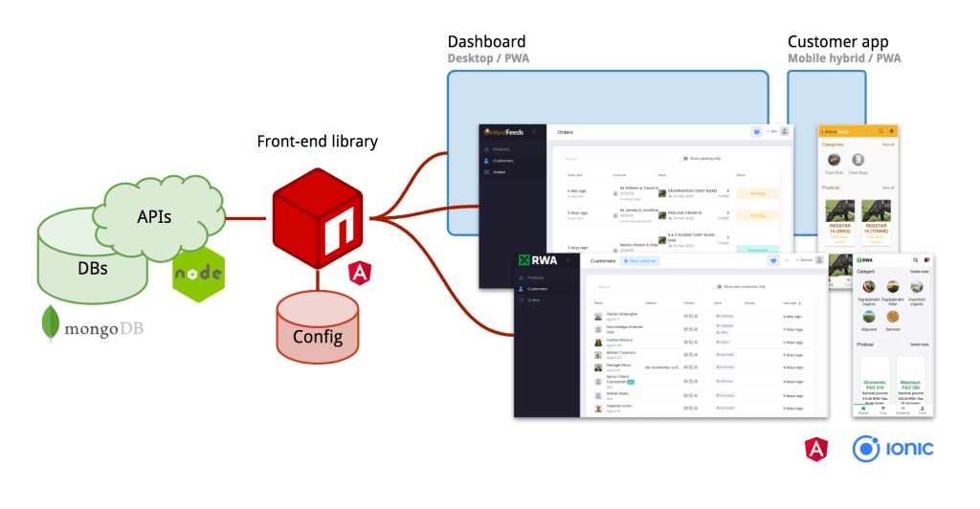980x509 pixels.
Task: Click the Orders search field in UnitedFeeds
Action: pos(614,159)
